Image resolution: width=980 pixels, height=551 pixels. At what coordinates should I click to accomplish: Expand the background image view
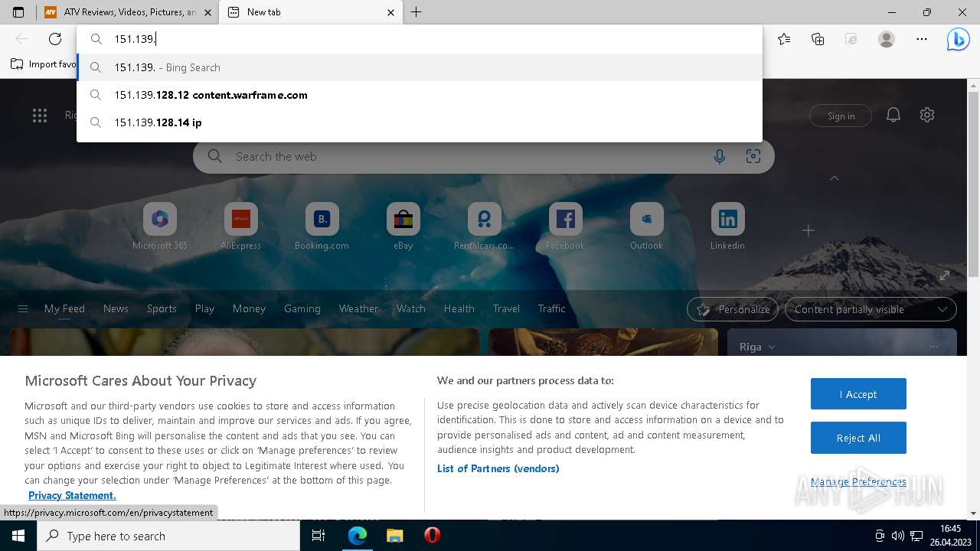[945, 275]
